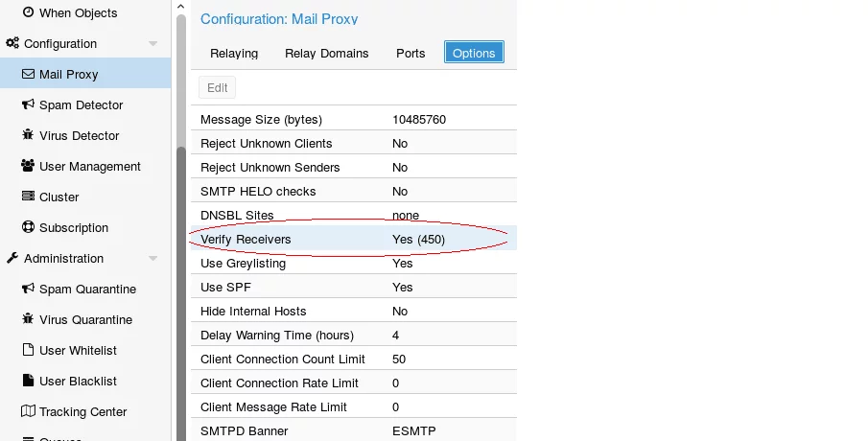Click the User Management people icon
Image resolution: width=868 pixels, height=441 pixels.
(x=29, y=167)
